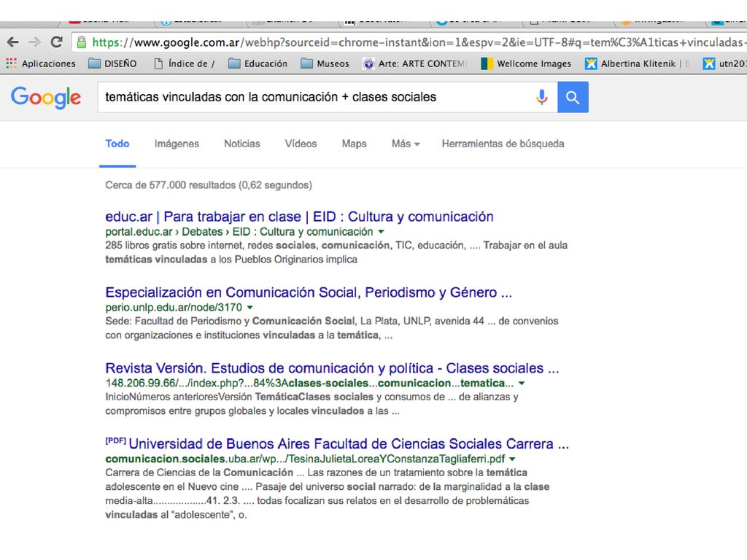
Task: Click the blue search magnifier button
Action: [x=573, y=97]
